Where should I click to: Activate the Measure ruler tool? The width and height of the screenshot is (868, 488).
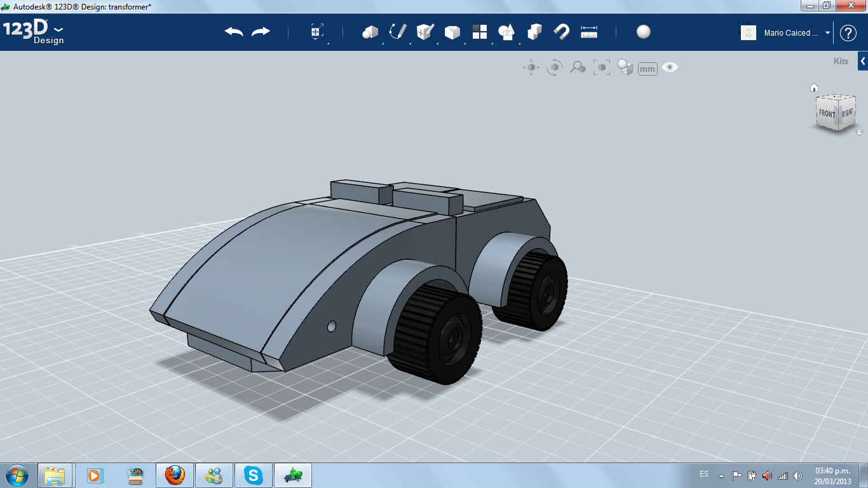click(x=589, y=32)
